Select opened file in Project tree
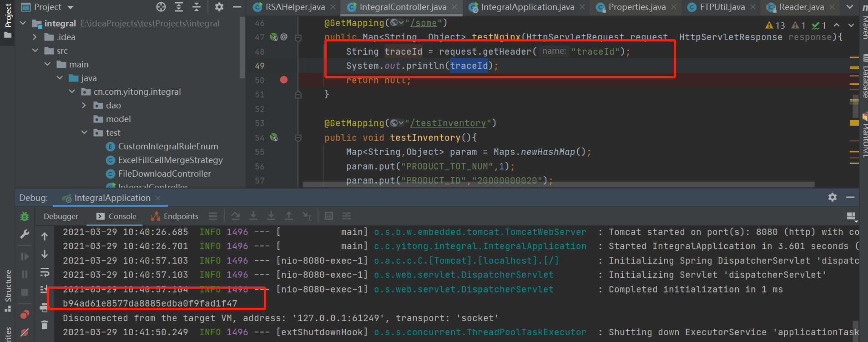 point(161,7)
